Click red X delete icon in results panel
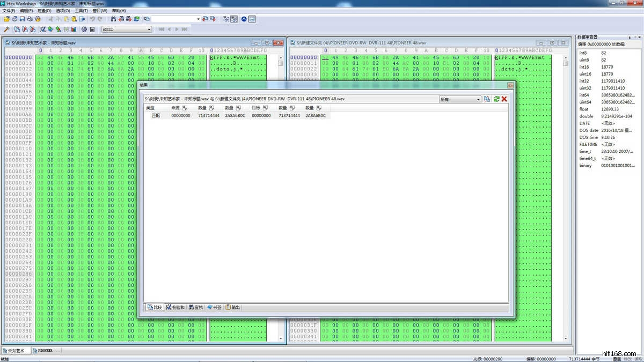The image size is (644, 362). [504, 99]
